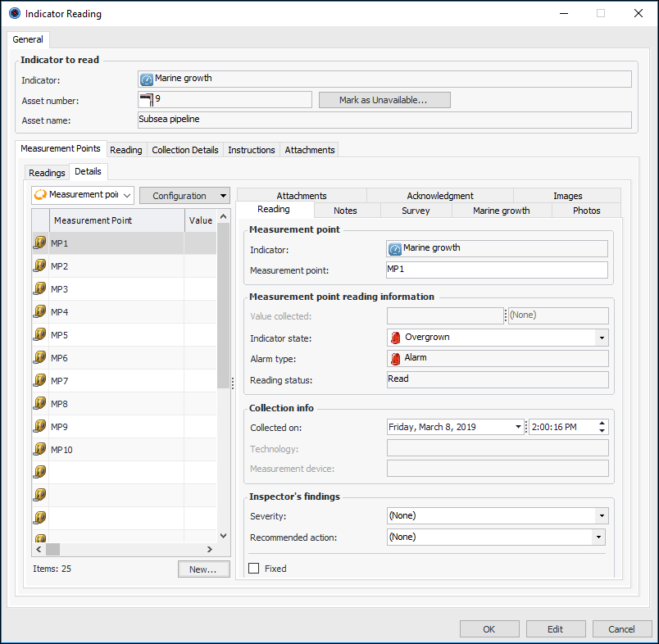
Task: Click the Measurement point MP1 text field
Action: [497, 270]
